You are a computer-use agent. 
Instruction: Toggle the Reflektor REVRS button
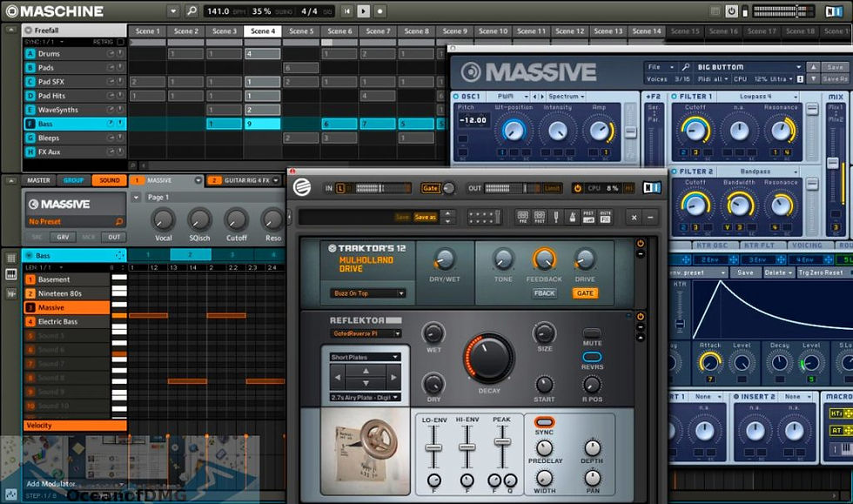click(592, 357)
